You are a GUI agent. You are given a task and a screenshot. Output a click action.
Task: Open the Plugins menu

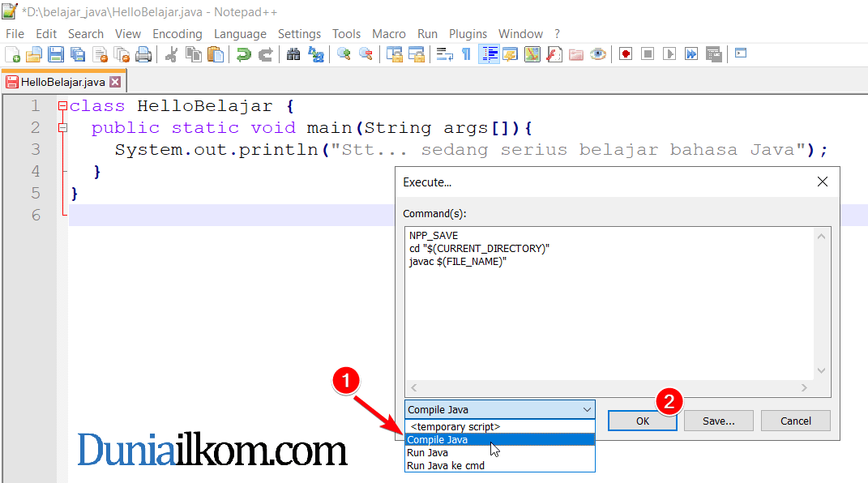pyautogui.click(x=468, y=34)
